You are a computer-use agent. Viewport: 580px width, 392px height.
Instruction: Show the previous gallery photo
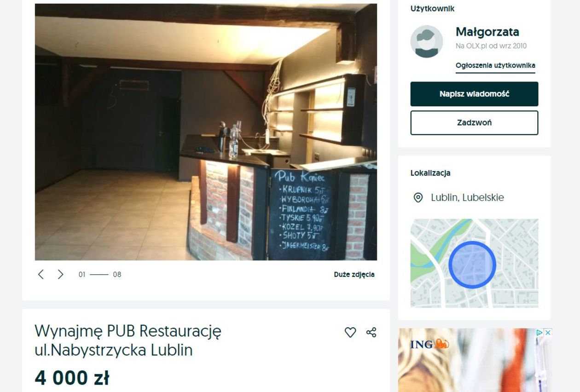coord(41,275)
